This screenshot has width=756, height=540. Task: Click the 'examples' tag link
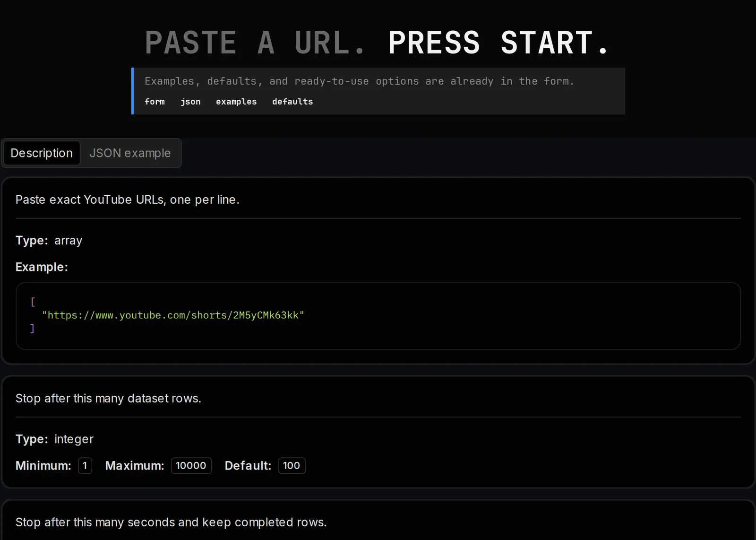(236, 102)
